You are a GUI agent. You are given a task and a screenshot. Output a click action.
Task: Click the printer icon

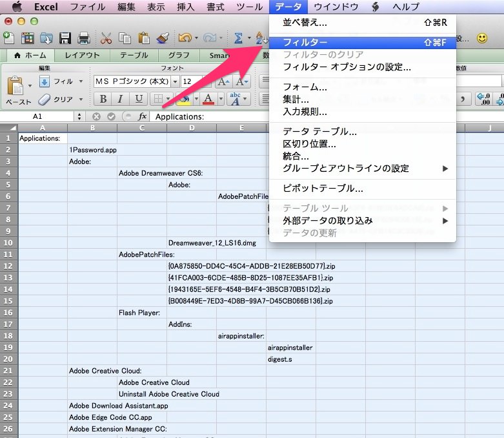pyautogui.click(x=84, y=38)
